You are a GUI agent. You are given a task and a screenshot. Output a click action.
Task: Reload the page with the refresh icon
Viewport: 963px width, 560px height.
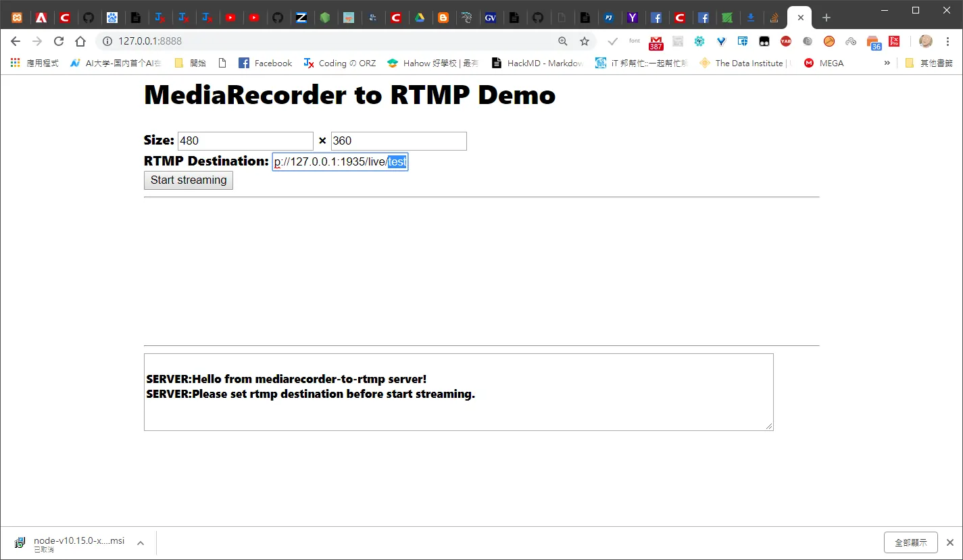coord(59,41)
